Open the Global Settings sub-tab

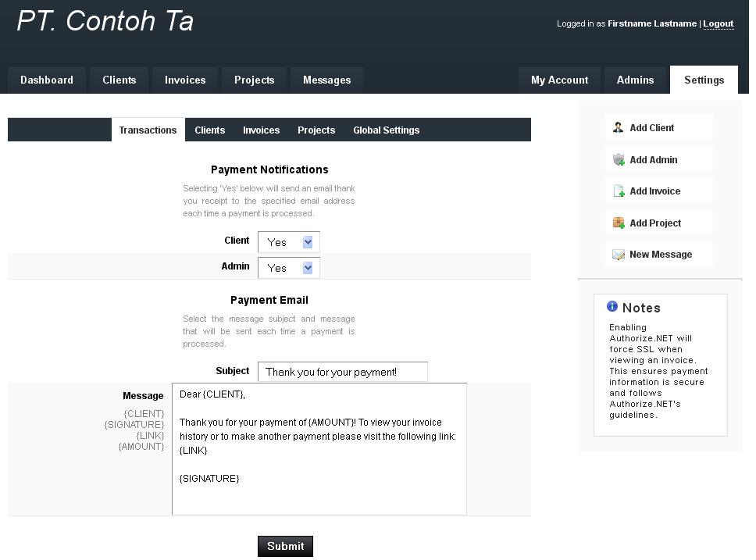386,130
